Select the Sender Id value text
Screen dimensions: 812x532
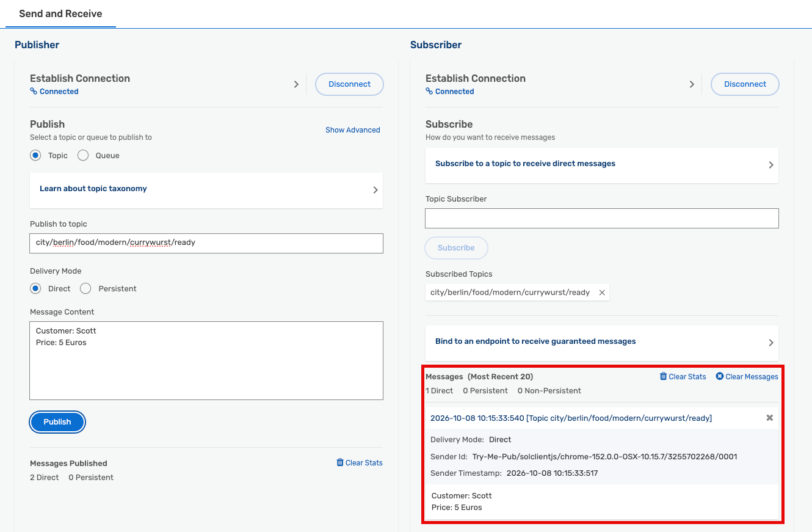[x=604, y=456]
